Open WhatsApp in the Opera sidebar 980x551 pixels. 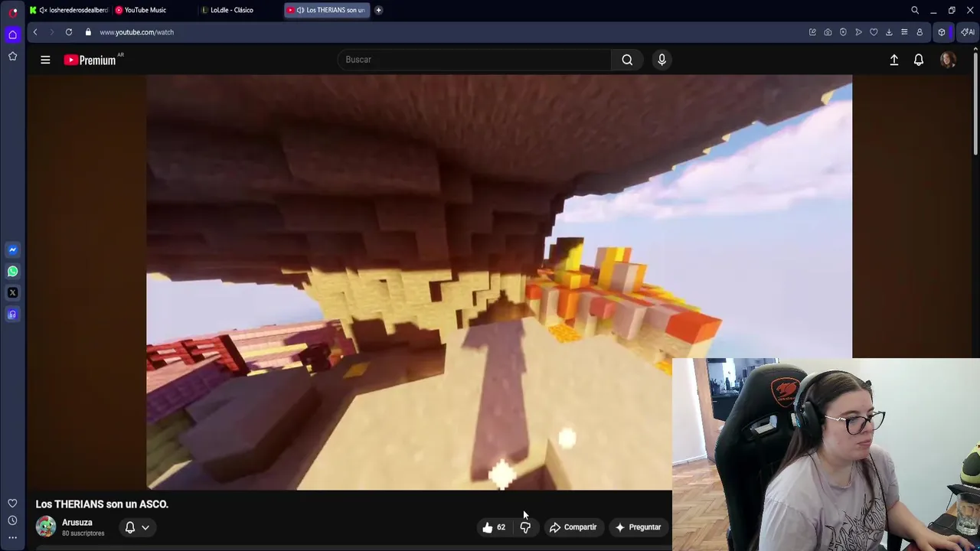point(12,271)
